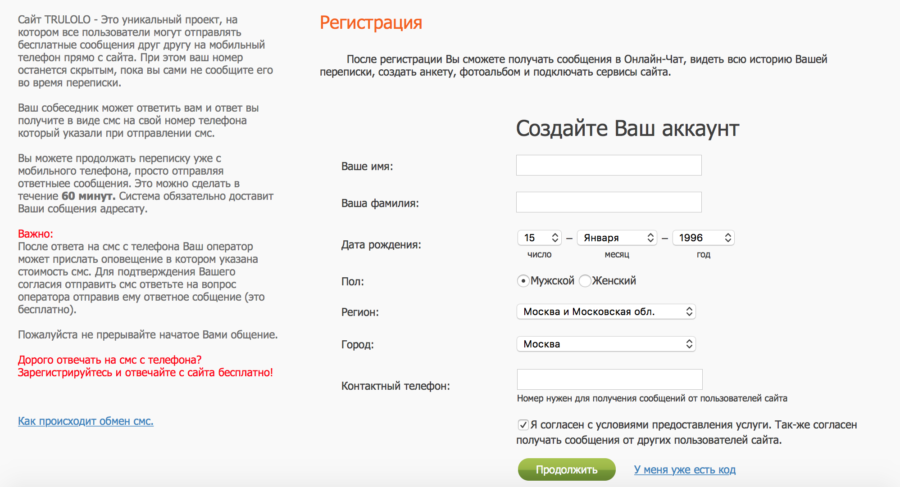Click the 'Создайте Ваш аккаунт' heading
This screenshot has height=487, width=900.
click(x=627, y=128)
